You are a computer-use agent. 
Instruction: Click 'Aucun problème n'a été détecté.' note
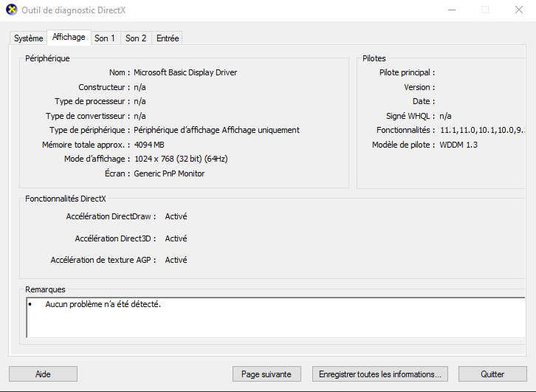click(103, 304)
